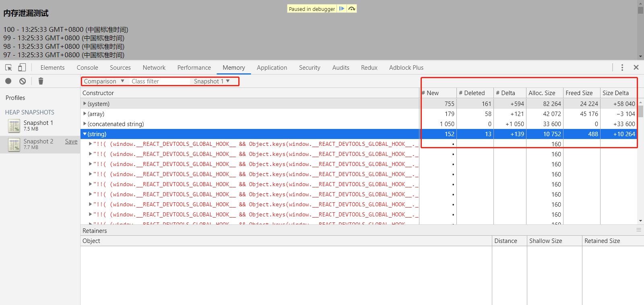Step over next function call icon
The image size is (644, 305).
[x=352, y=8]
